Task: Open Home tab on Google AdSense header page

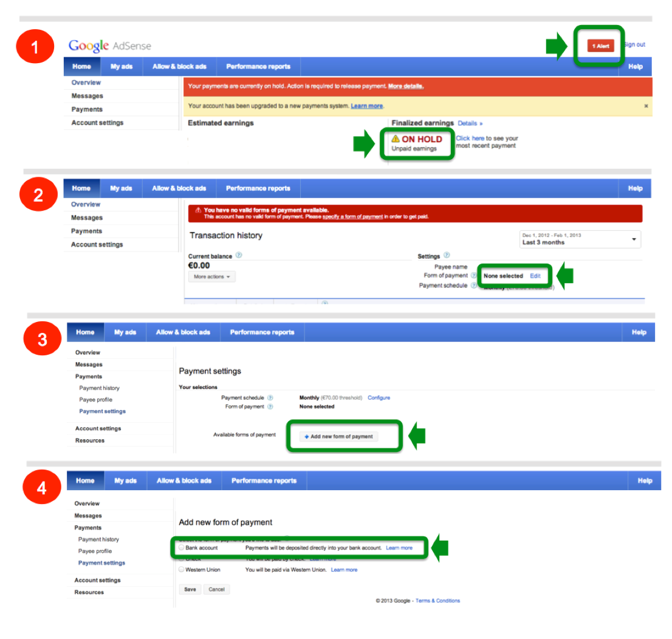Action: (x=81, y=66)
